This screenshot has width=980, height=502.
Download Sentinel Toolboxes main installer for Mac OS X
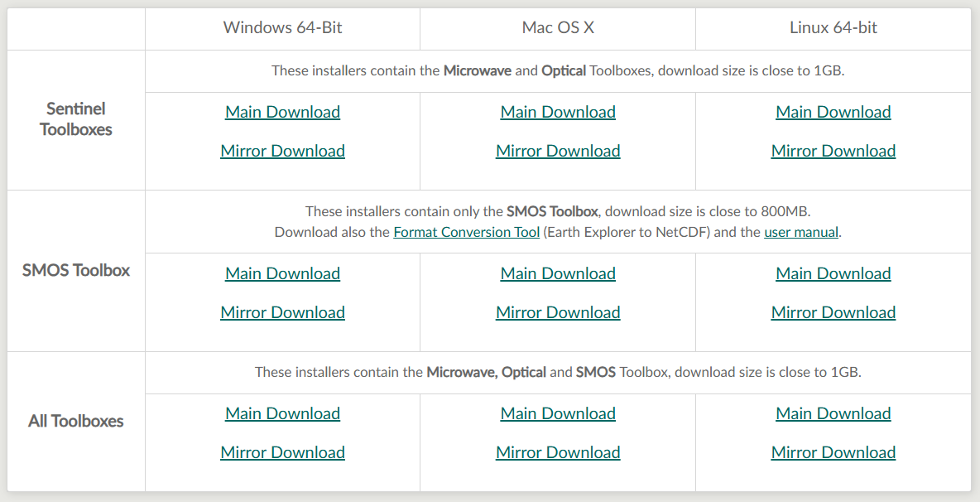point(558,112)
